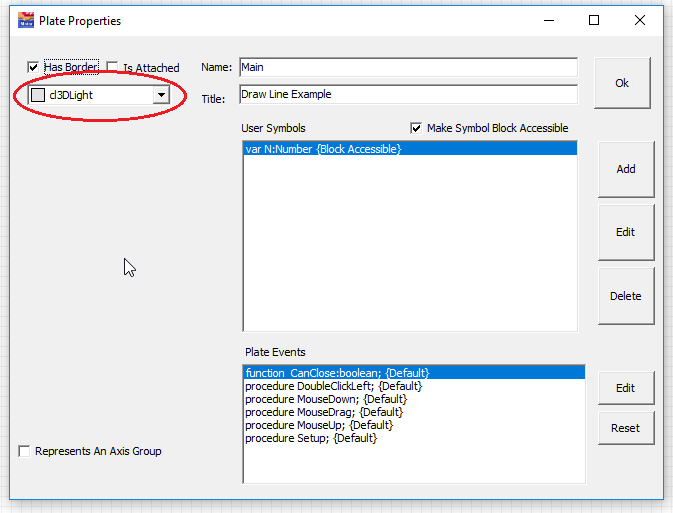Viewport: 673px width, 513px height.
Task: Delete the selected user symbol
Action: coord(625,296)
